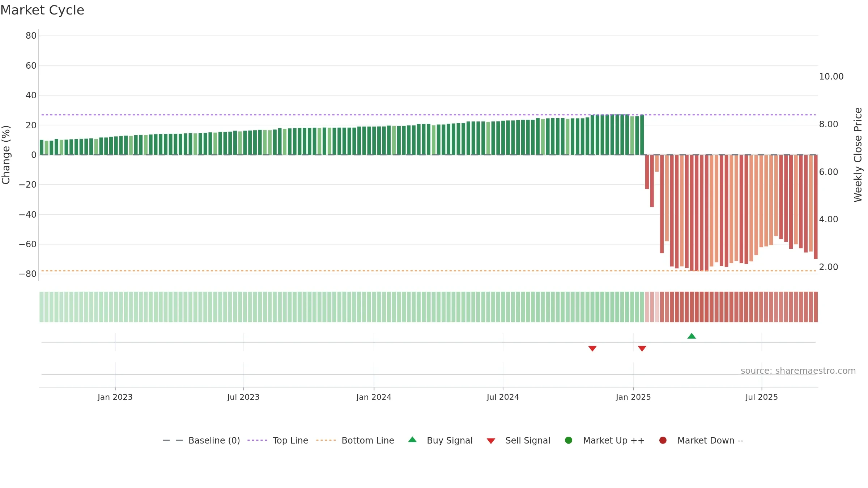Viewport: 868px width, 488px height.
Task: Toggle Top Line legend entry
Action: (278, 440)
